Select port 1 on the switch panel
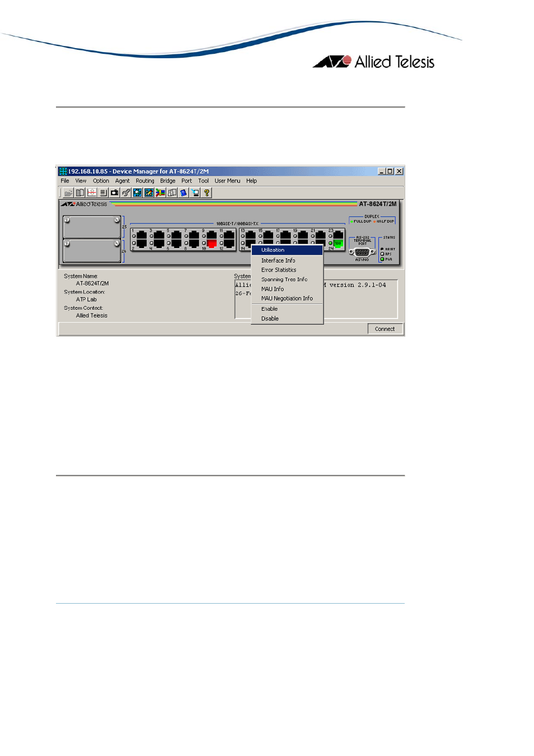 tap(142, 235)
